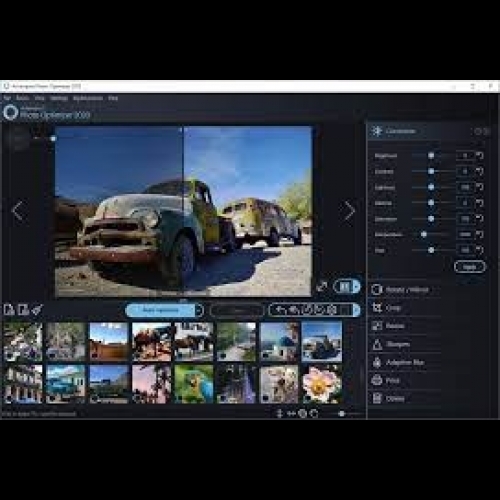500x500 pixels.
Task: Click the thumbnail size slider in status bar
Action: click(x=342, y=414)
